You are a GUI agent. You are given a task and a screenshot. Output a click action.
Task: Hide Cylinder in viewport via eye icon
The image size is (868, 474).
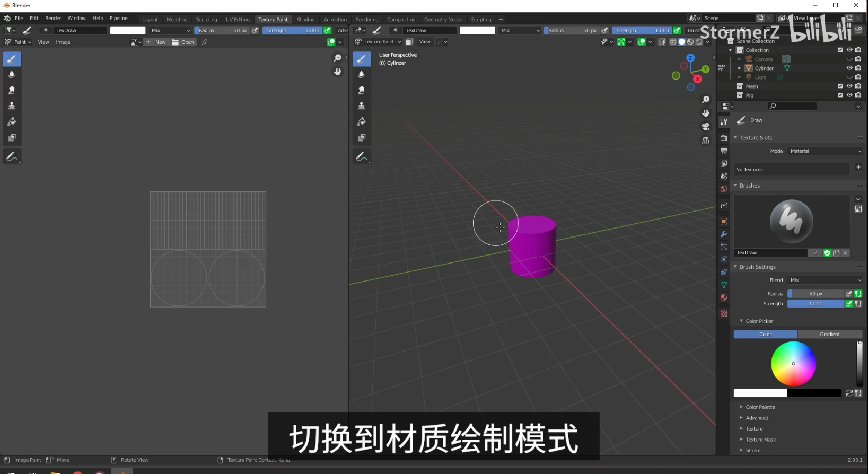[x=849, y=68]
